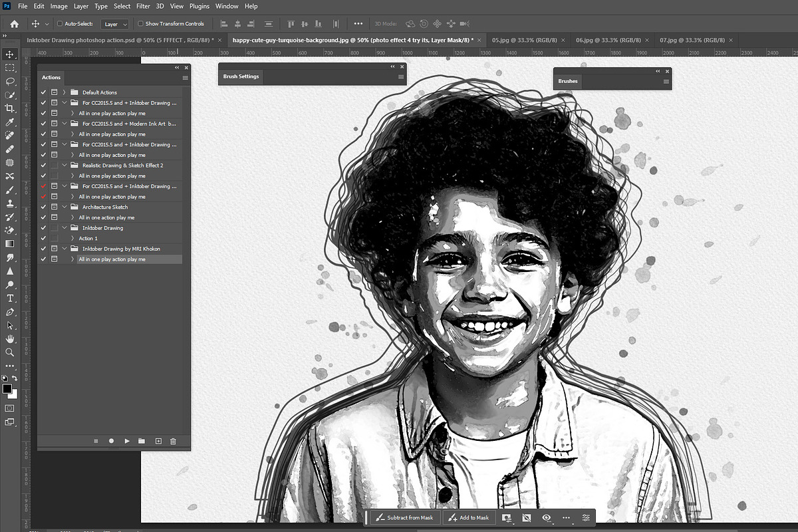The height and width of the screenshot is (532, 798).
Task: Select the Horizontal Type tool
Action: [x=10, y=298]
